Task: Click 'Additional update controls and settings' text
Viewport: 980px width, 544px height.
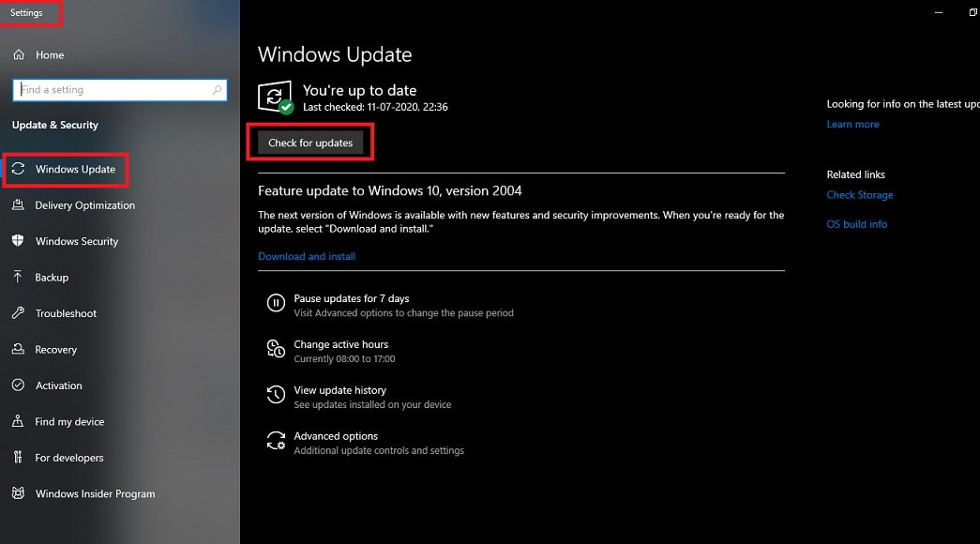Action: click(379, 450)
